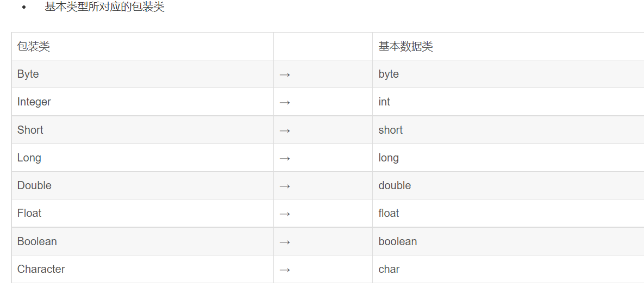
Task: Click the 包装类 column header
Action: point(142,46)
